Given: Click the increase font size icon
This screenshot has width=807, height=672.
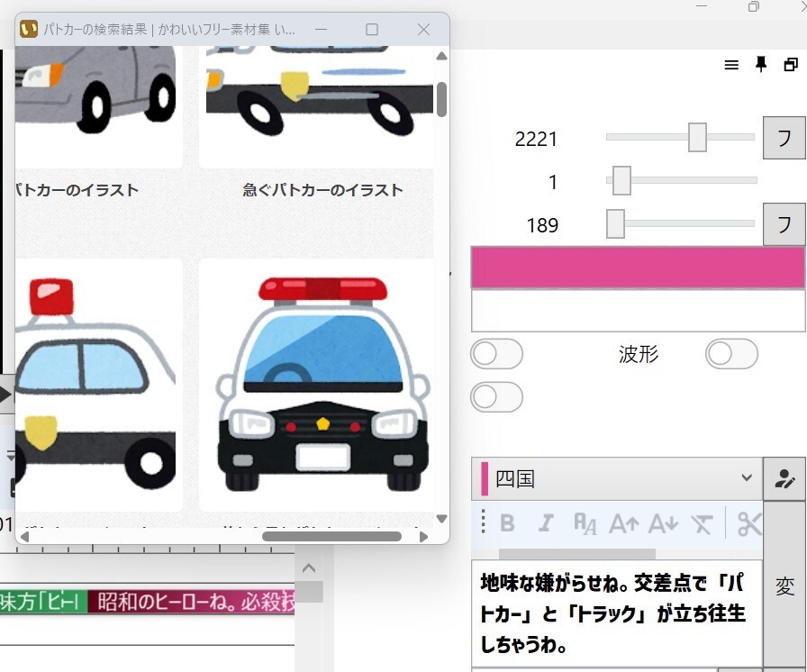Looking at the screenshot, I should 624,523.
